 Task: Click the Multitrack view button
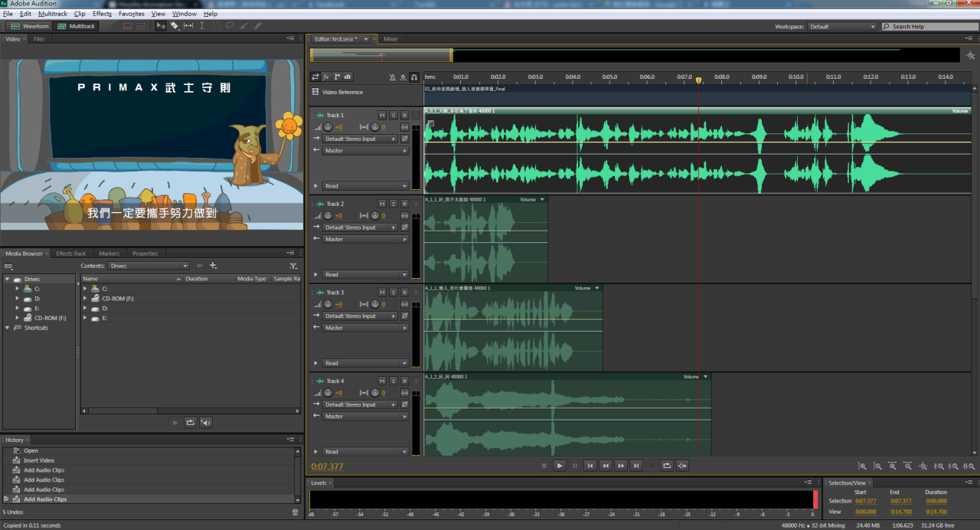[x=77, y=26]
